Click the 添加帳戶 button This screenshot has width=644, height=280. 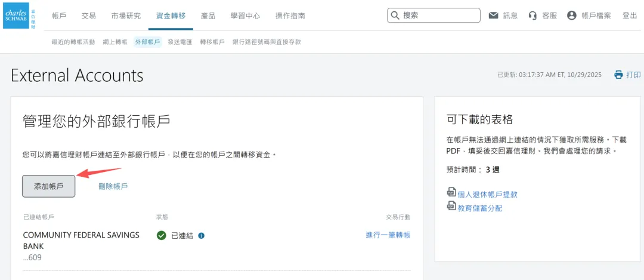pyautogui.click(x=48, y=186)
